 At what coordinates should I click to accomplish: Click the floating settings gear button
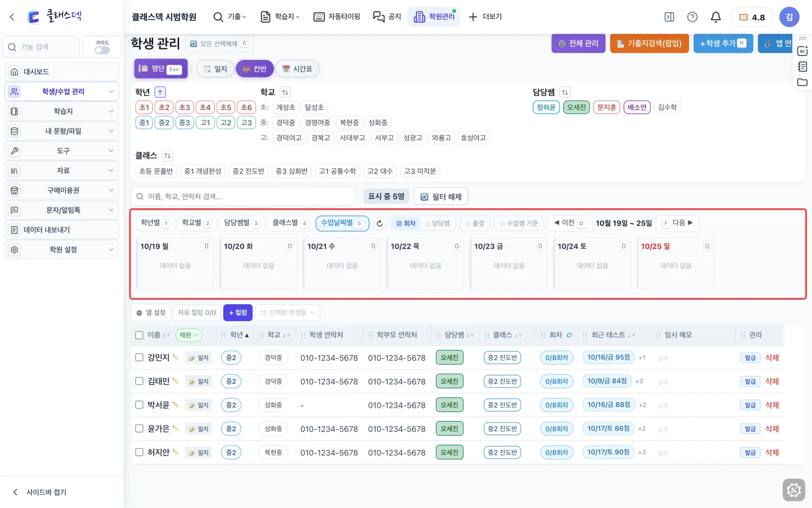(x=794, y=490)
